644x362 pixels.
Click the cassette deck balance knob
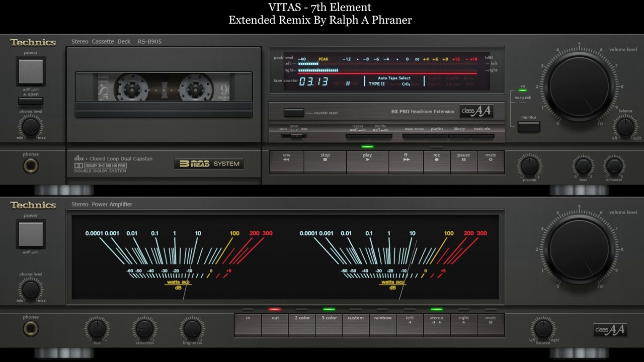point(625,126)
